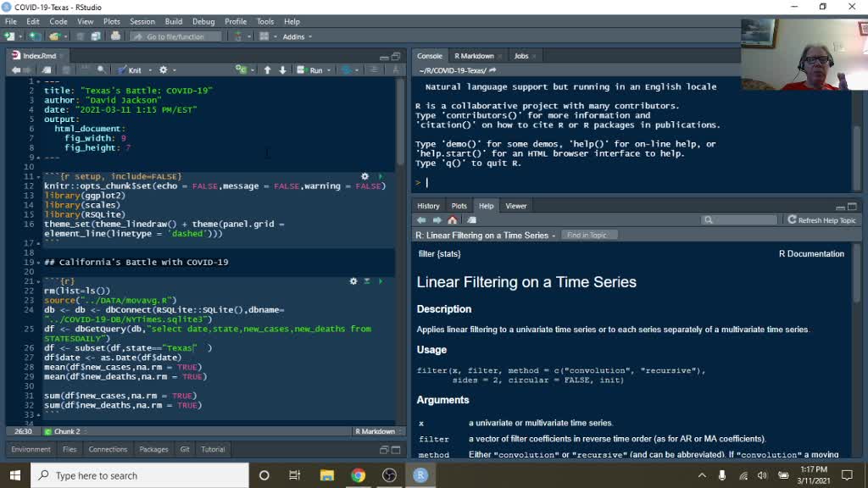Show document in new window icon
This screenshot has height=488, width=868.
coord(47,70)
